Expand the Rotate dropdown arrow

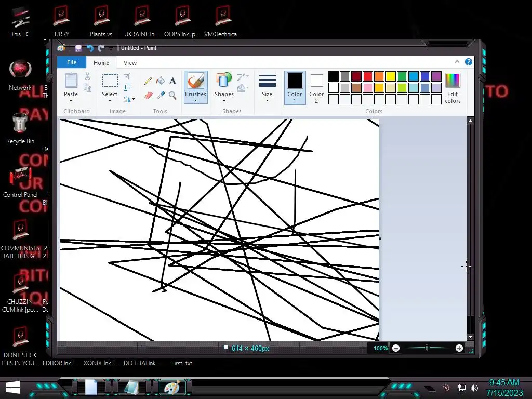click(134, 99)
